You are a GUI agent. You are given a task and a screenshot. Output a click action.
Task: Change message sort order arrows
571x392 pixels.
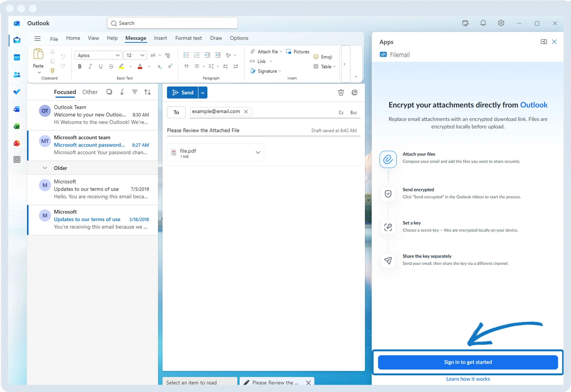click(147, 92)
